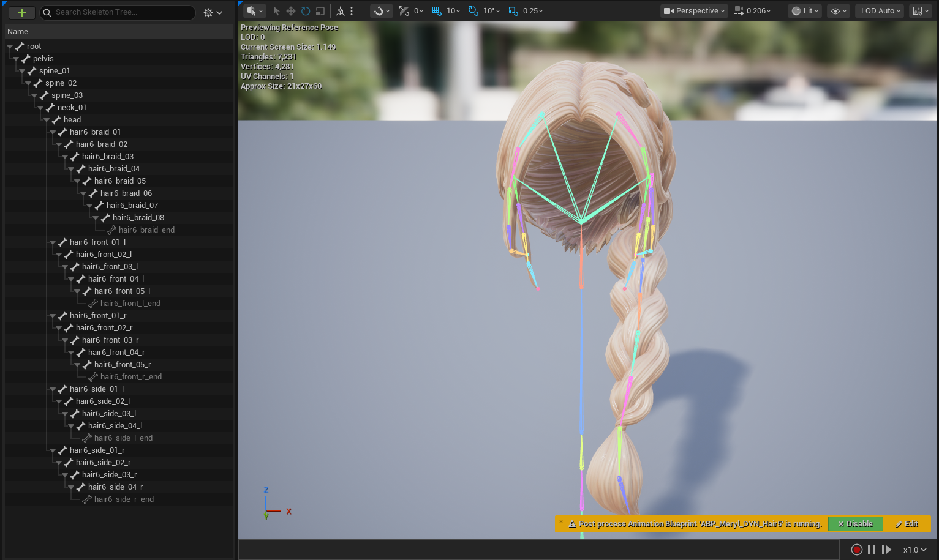Click the playback timeline scrub bar
Screen dimensions: 939x560
click(538, 550)
